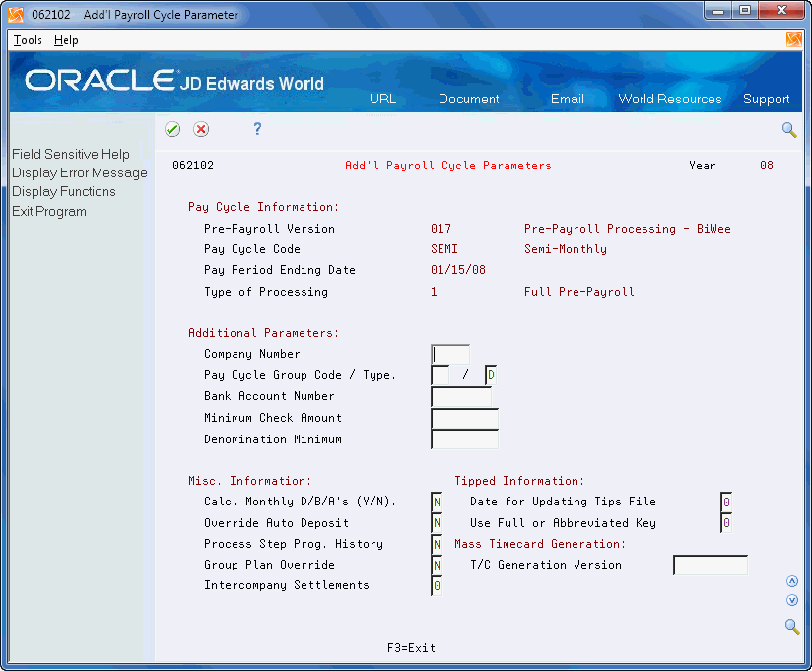This screenshot has height=671, width=812.
Task: Focus the Company Number field
Action: (x=450, y=354)
